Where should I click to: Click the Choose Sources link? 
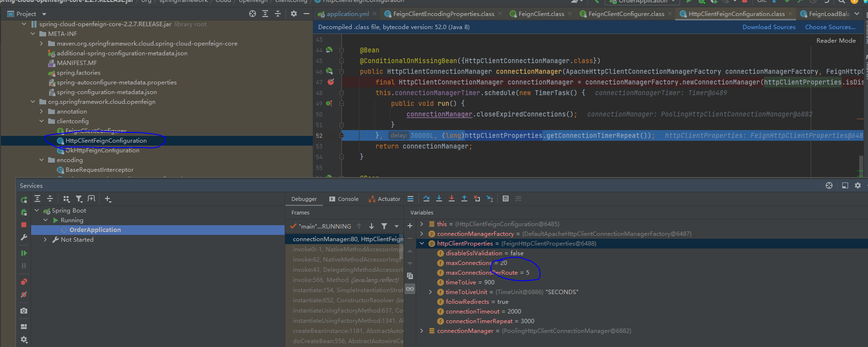(830, 27)
